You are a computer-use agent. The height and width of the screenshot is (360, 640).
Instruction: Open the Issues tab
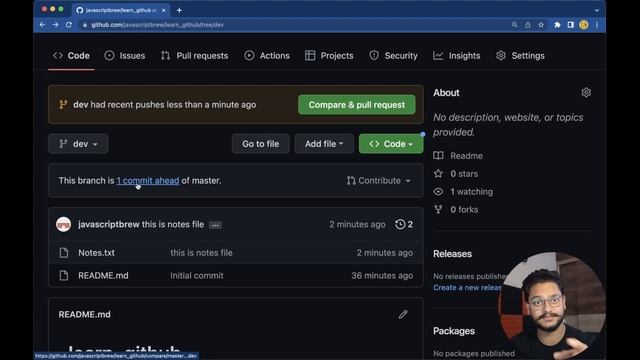124,56
